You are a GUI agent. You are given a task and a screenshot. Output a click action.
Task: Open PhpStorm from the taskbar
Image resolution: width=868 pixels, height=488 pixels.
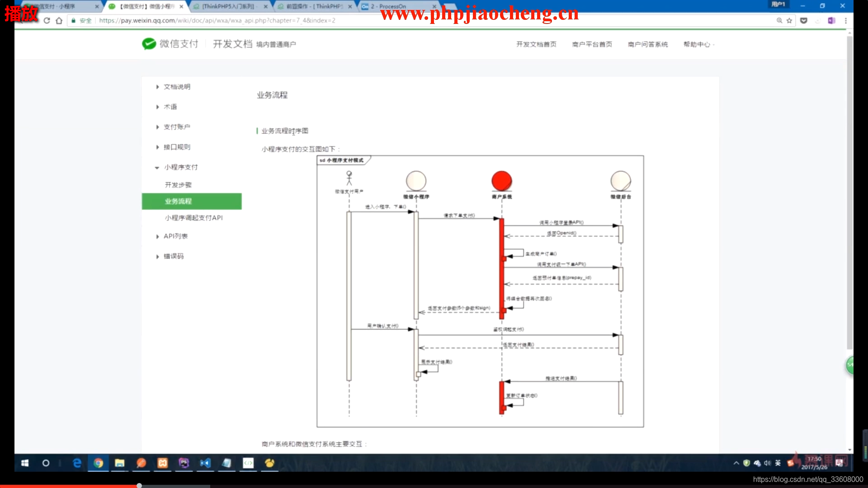[184, 463]
